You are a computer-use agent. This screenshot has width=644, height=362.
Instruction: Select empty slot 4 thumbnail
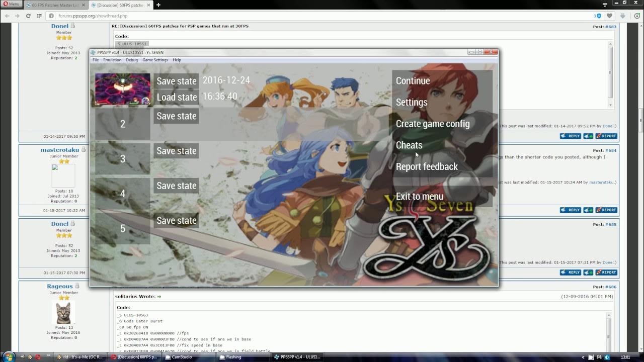click(123, 194)
